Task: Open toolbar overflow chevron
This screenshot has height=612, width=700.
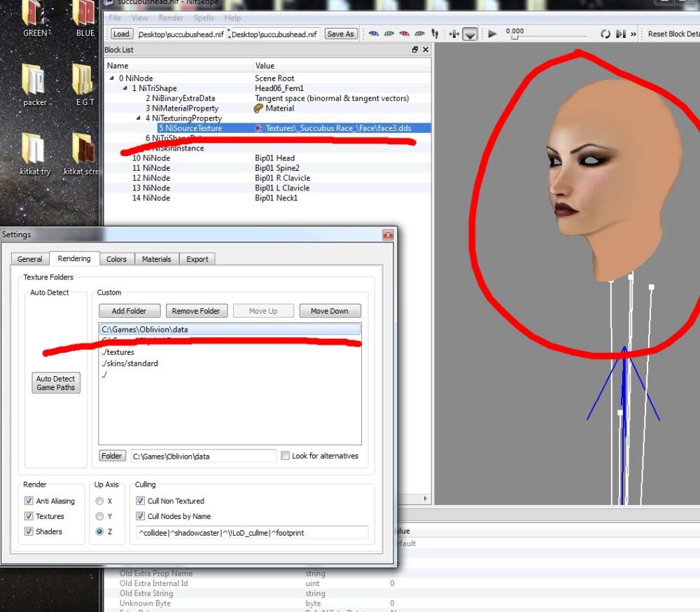Action: pyautogui.click(x=633, y=34)
